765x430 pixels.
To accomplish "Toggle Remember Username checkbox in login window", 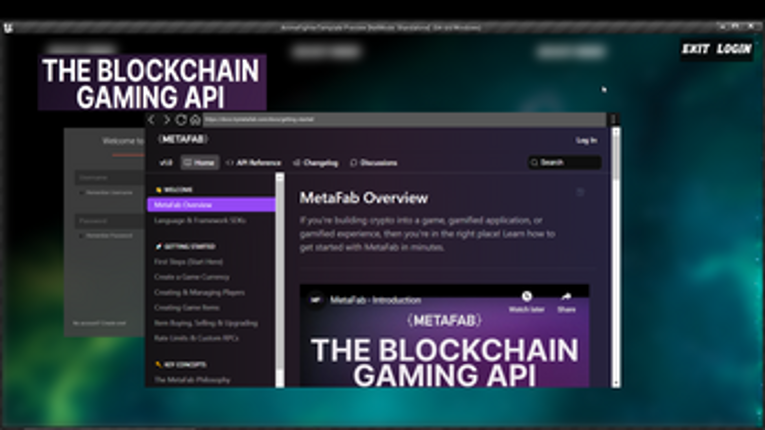I will tap(81, 193).
